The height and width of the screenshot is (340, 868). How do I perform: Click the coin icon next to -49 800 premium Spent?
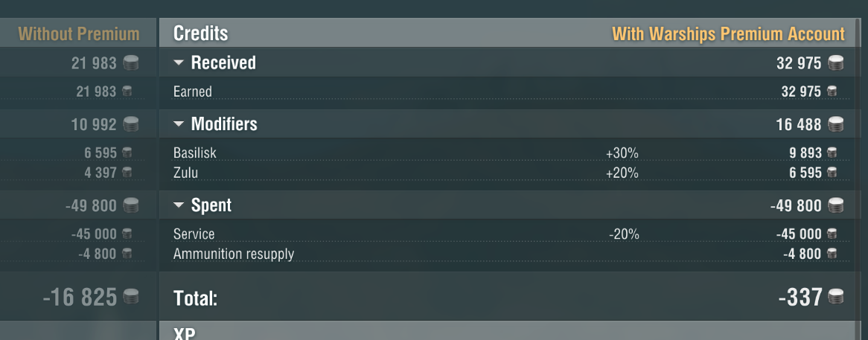click(835, 206)
